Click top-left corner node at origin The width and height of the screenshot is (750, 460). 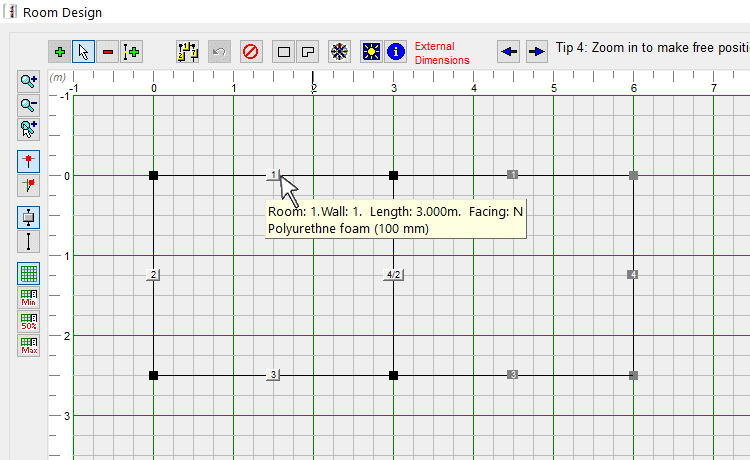click(153, 175)
